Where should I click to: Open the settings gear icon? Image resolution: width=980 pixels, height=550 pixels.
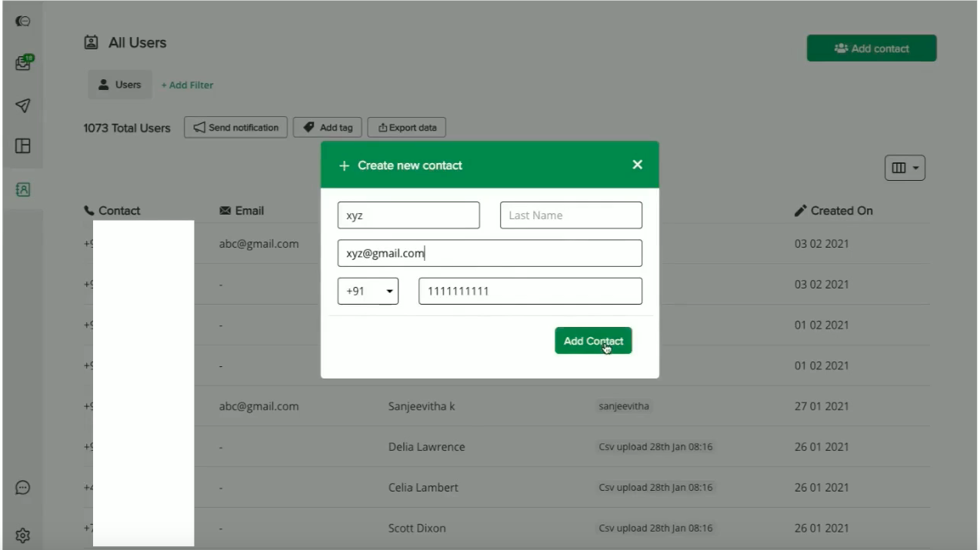coord(22,535)
